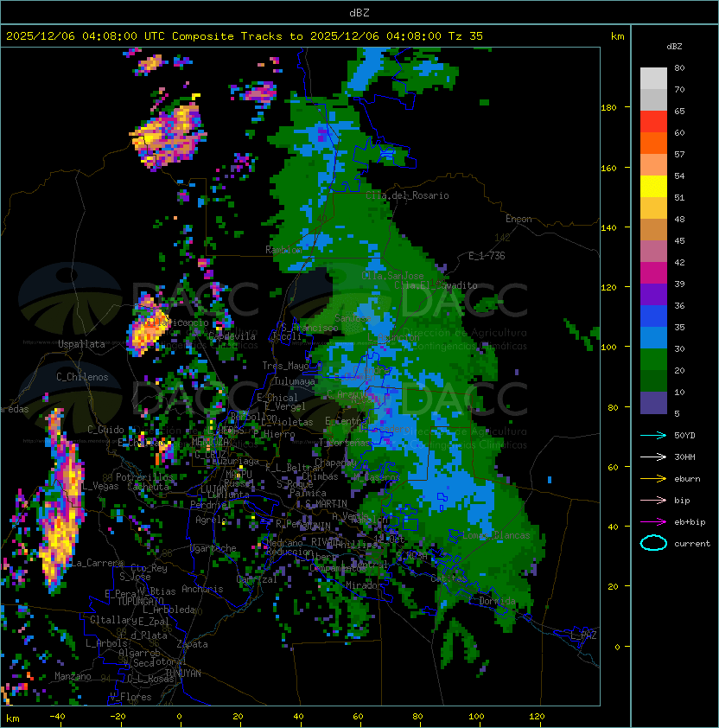
Task: Click the 'C_Guido' map label
Action: pyautogui.click(x=105, y=430)
